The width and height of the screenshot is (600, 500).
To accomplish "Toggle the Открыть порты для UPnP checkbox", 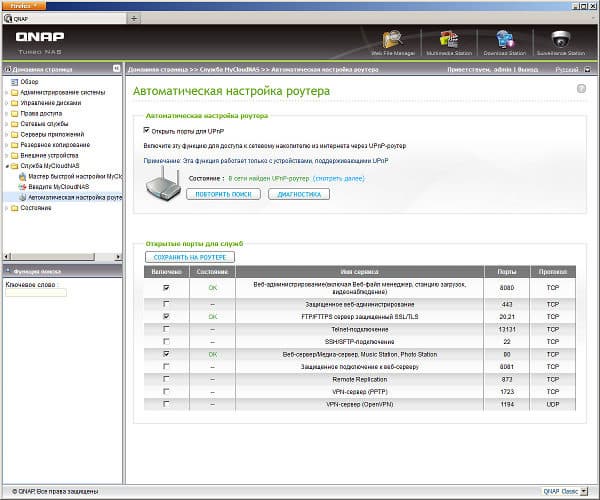I will tap(147, 130).
